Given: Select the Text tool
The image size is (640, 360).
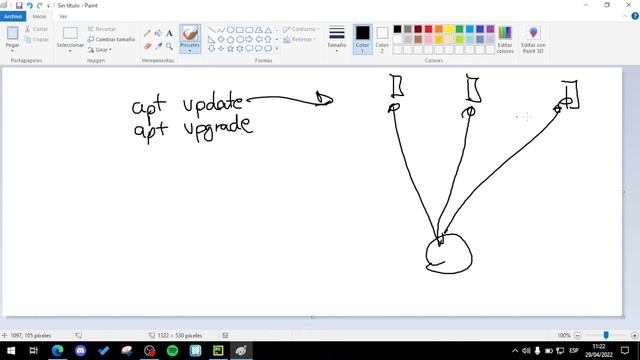Looking at the screenshot, I should click(x=169, y=33).
